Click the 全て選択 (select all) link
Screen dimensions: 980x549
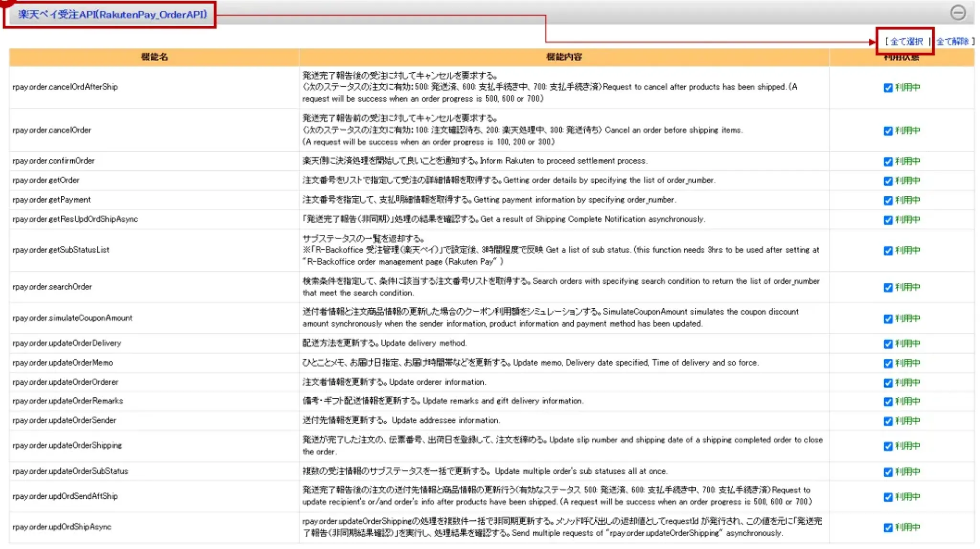[906, 42]
